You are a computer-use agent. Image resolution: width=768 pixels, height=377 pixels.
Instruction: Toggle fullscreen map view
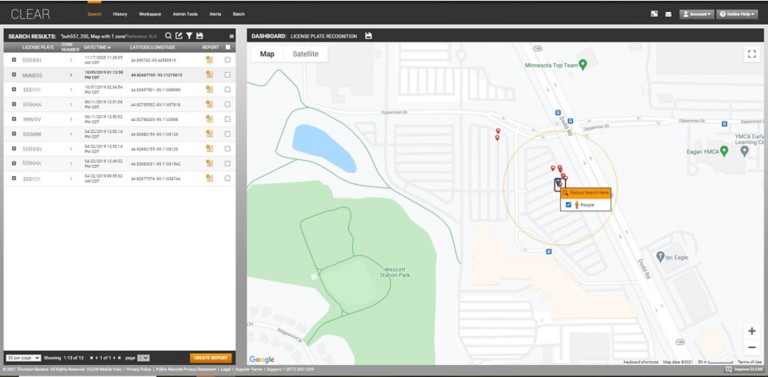coord(751,54)
